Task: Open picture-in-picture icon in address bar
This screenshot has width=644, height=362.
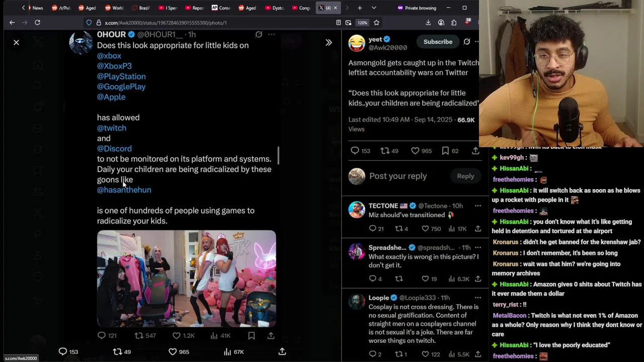Action: tap(348, 23)
